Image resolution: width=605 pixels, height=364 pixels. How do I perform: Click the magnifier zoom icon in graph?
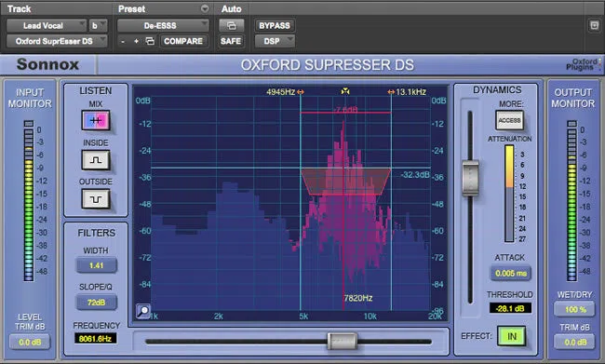143,311
